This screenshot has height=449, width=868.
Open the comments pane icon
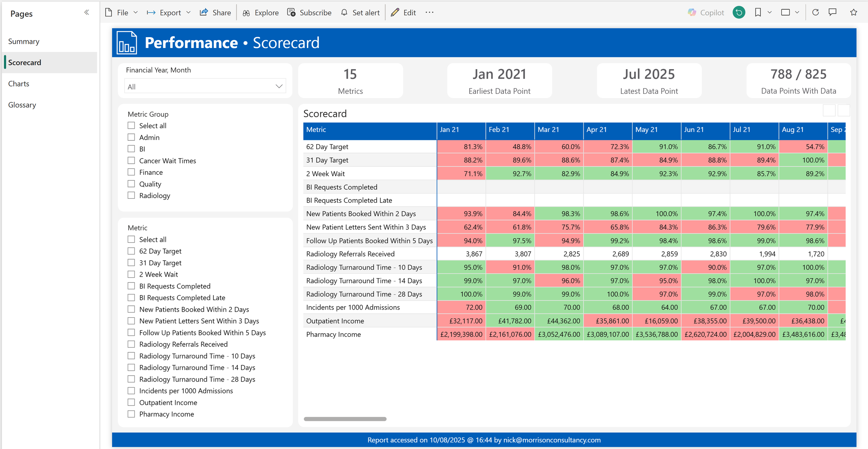tap(833, 13)
